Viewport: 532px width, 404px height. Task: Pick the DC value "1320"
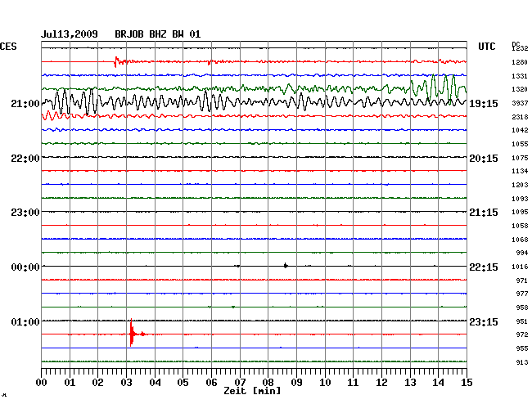(x=520, y=89)
